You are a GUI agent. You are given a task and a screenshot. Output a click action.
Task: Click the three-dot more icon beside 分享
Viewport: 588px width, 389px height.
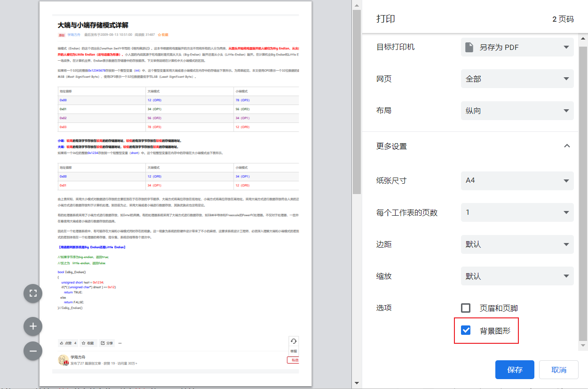tap(120, 343)
